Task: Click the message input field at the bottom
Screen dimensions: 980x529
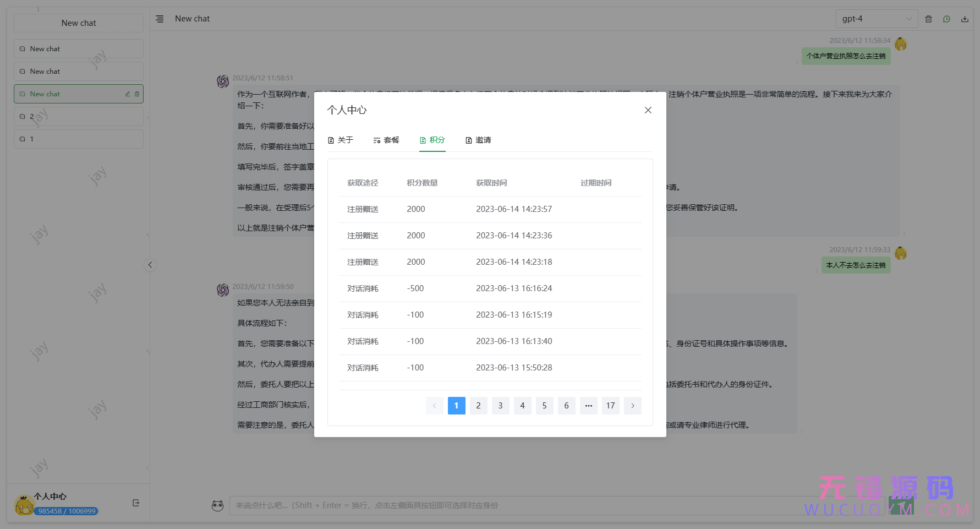Action: click(495, 505)
